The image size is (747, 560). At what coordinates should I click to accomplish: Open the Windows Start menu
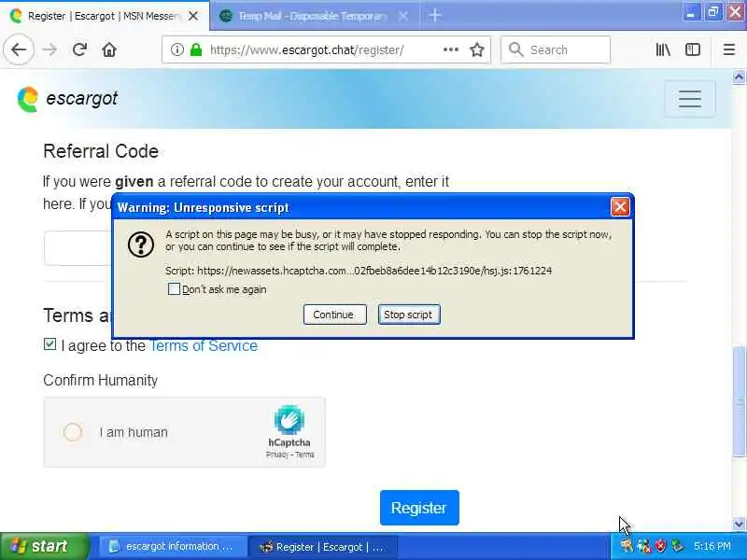44,547
